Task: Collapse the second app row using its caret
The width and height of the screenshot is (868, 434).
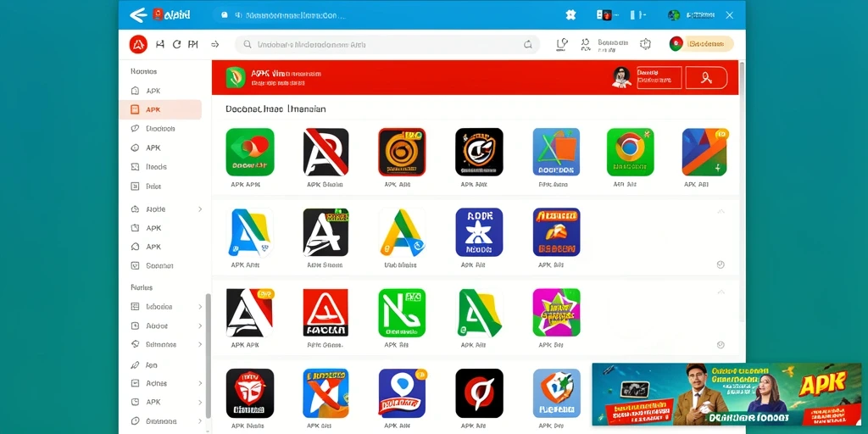Action: (721, 211)
